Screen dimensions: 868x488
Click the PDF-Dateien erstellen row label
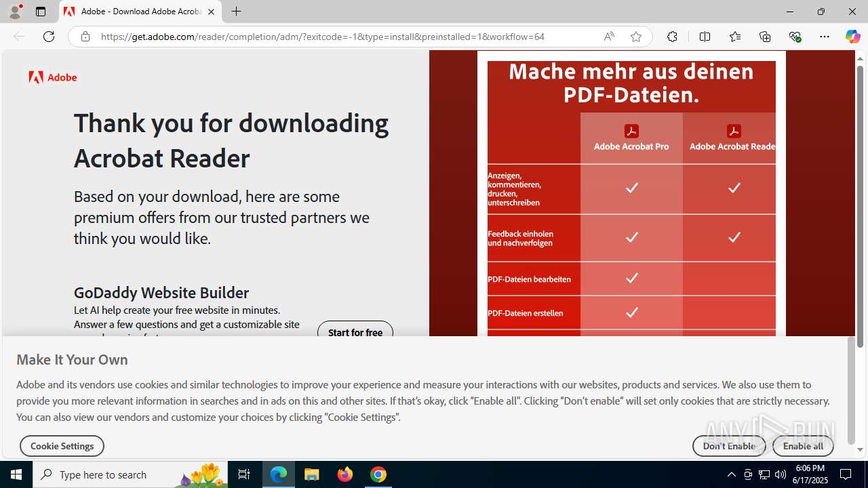[526, 313]
